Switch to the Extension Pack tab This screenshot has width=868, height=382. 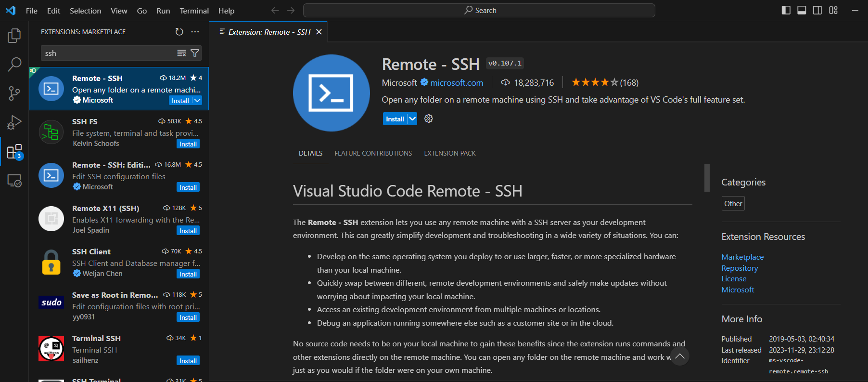pyautogui.click(x=450, y=153)
